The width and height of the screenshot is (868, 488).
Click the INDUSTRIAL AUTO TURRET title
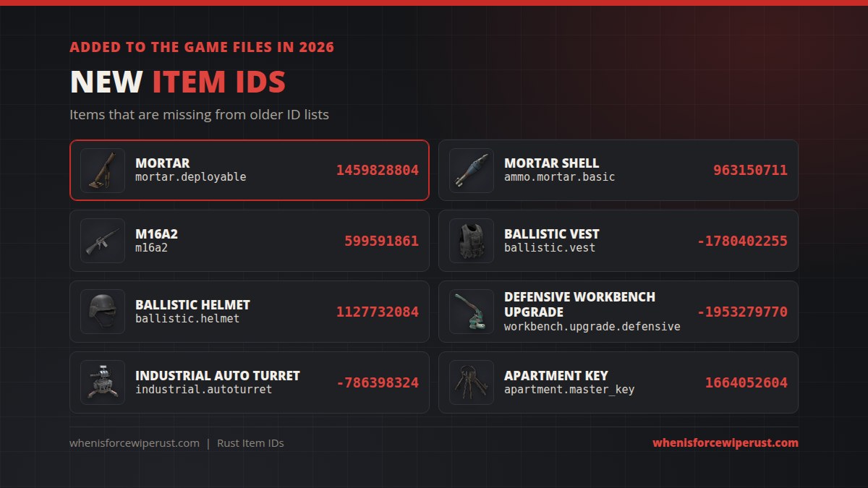pos(218,376)
